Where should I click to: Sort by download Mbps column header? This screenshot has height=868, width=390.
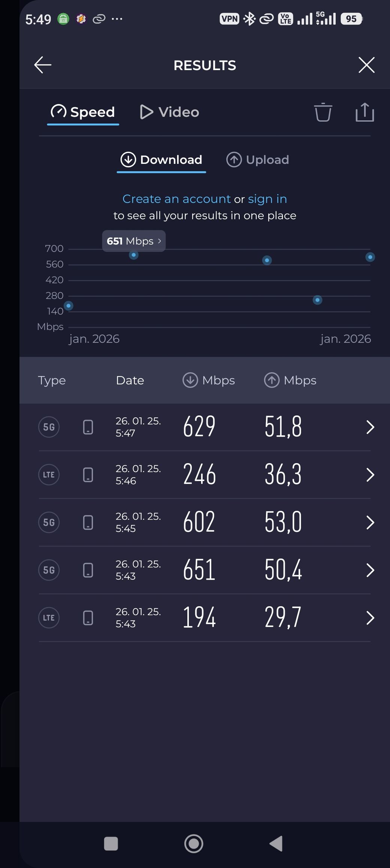209,380
